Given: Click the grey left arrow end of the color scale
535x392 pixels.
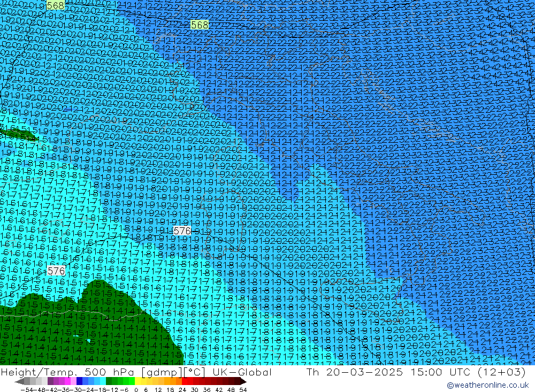Looking at the screenshot, I should coord(19,382).
